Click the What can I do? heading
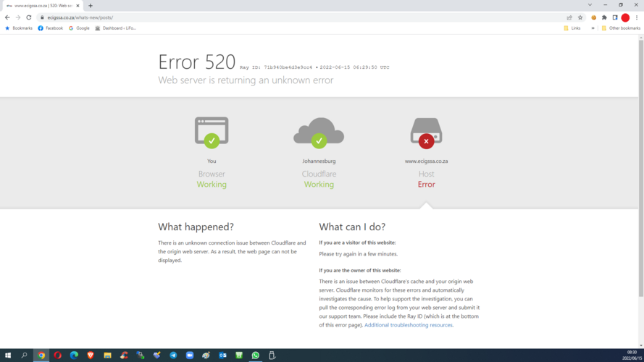The width and height of the screenshot is (644, 362). (x=352, y=227)
